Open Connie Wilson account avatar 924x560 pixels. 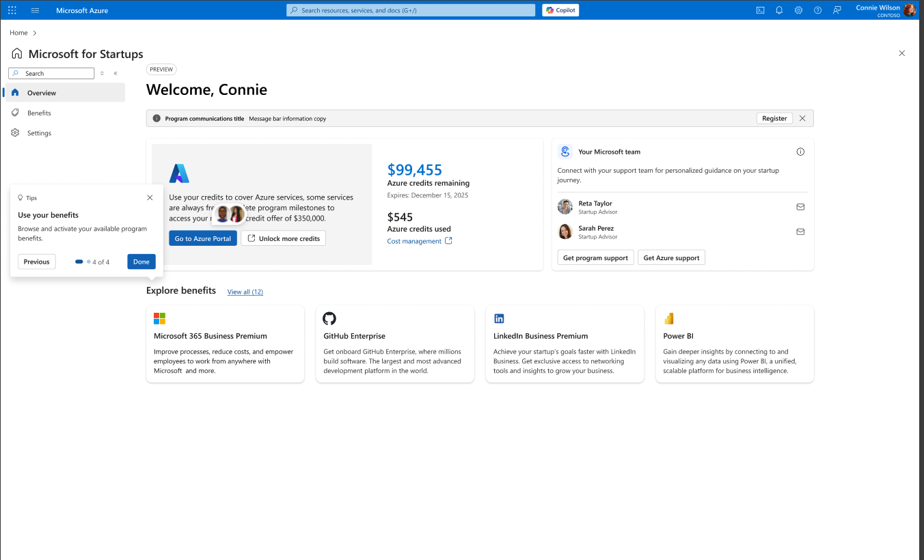point(910,10)
